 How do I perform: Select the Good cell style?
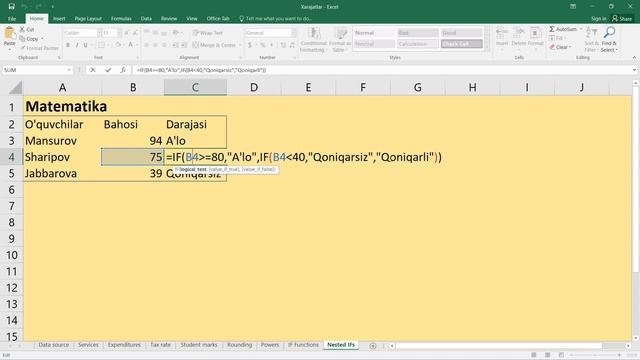pyautogui.click(x=462, y=33)
